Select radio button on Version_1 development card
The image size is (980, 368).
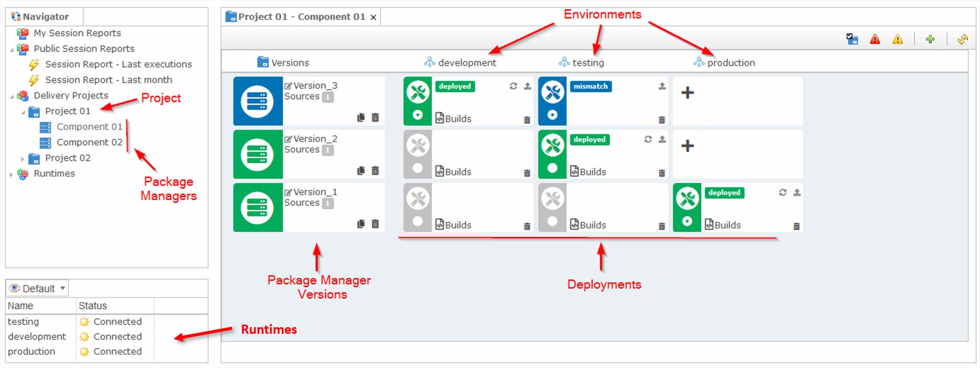pyautogui.click(x=418, y=221)
